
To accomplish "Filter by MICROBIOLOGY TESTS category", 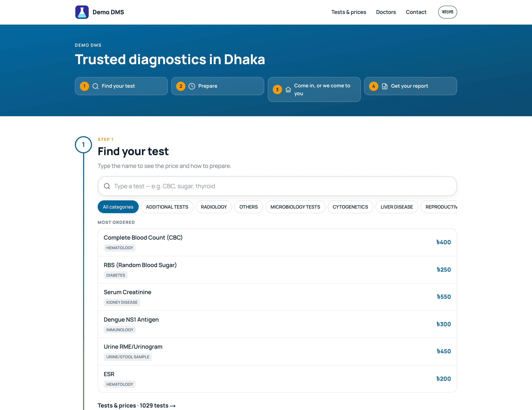I will click(x=295, y=207).
